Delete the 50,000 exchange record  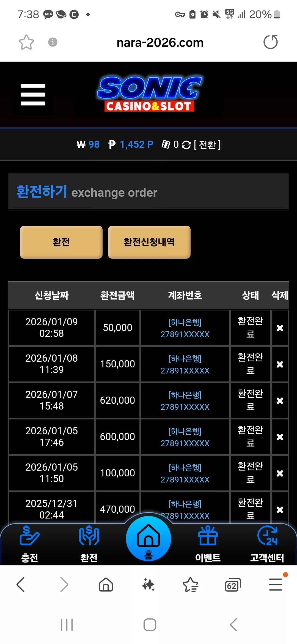[280, 328]
